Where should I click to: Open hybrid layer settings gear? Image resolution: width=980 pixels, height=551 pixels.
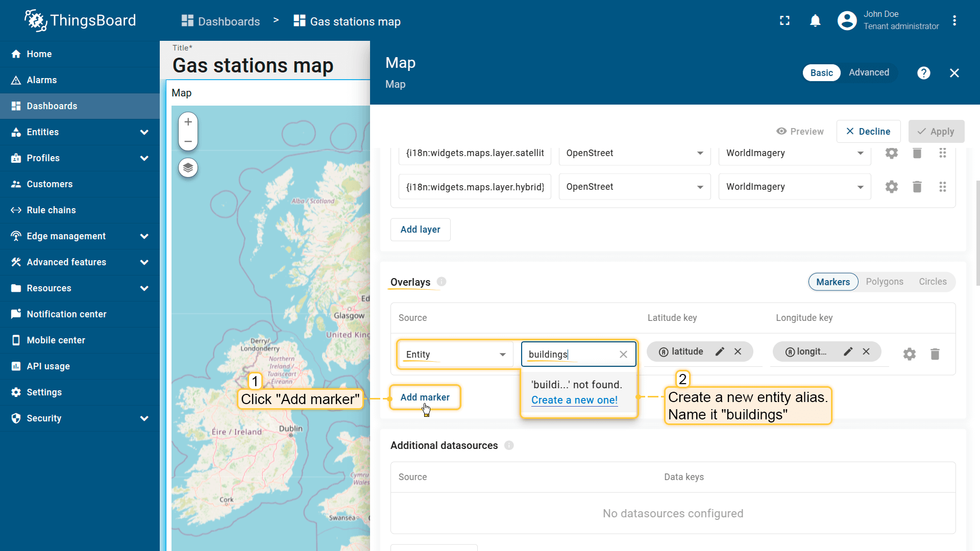891,187
